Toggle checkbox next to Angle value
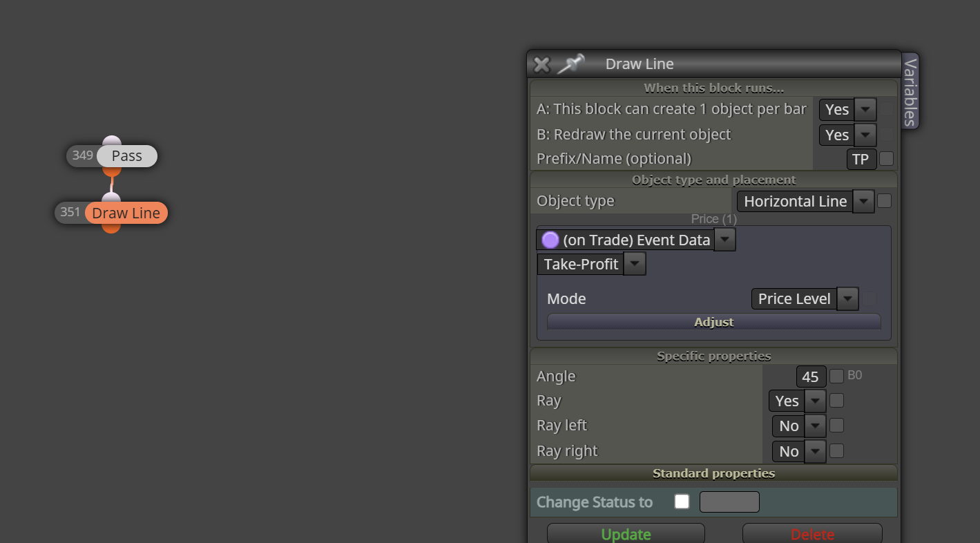980x543 pixels. coord(836,376)
